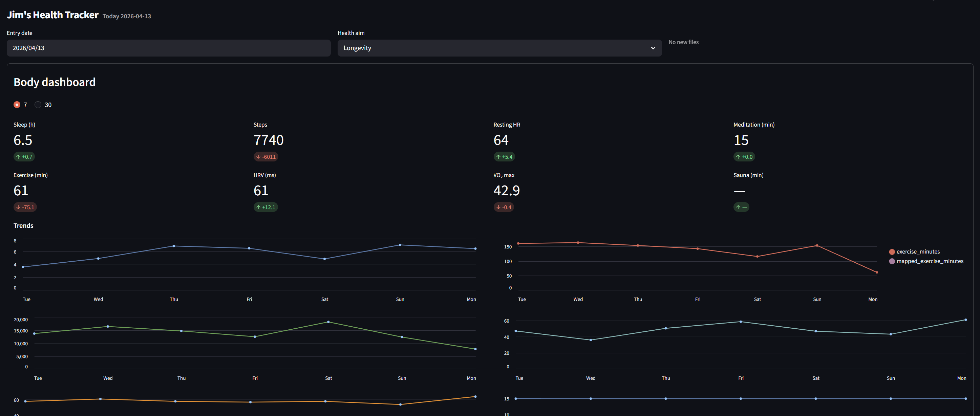Click the Monday point on the sleep chart

tap(475, 249)
